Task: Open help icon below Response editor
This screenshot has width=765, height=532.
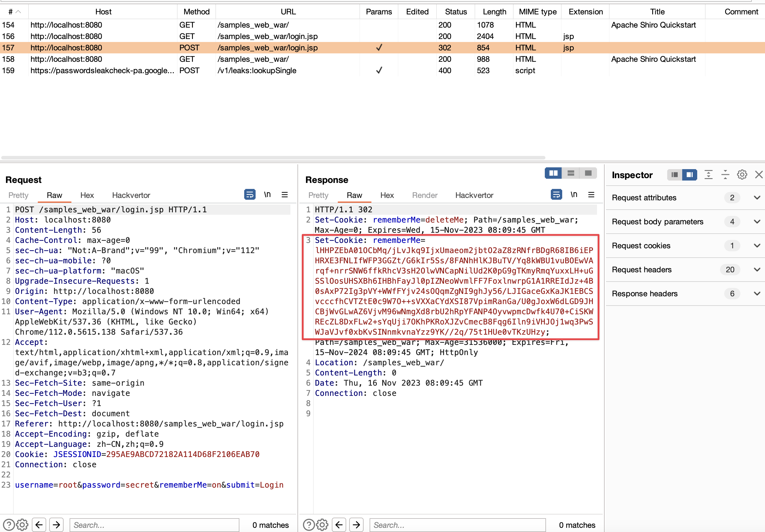Action: (308, 525)
